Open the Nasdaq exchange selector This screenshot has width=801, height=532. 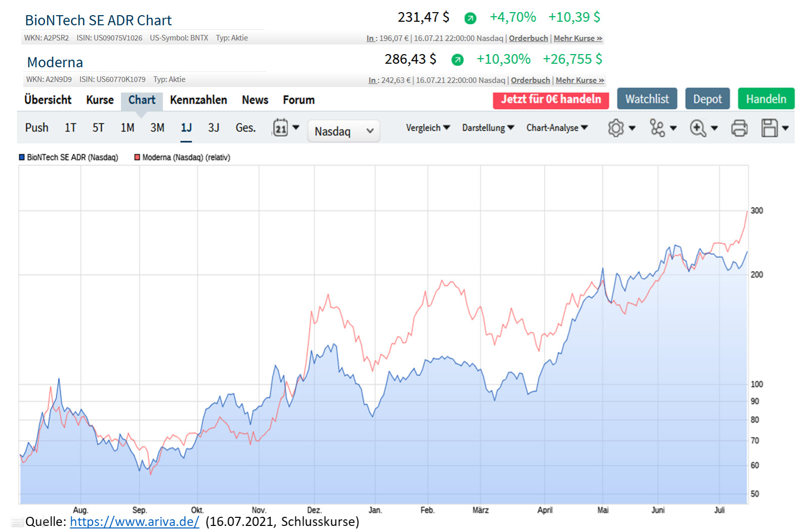point(344,131)
